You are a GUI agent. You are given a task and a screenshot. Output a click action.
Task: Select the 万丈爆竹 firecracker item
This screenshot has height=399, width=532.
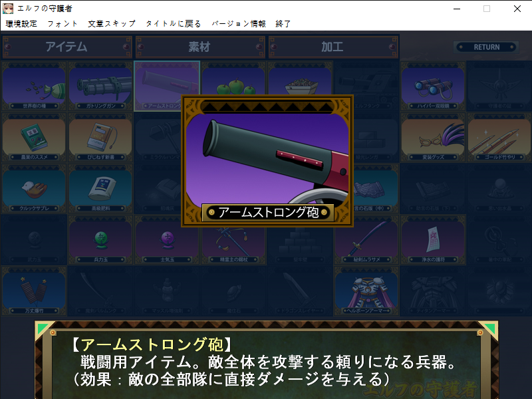point(34,291)
